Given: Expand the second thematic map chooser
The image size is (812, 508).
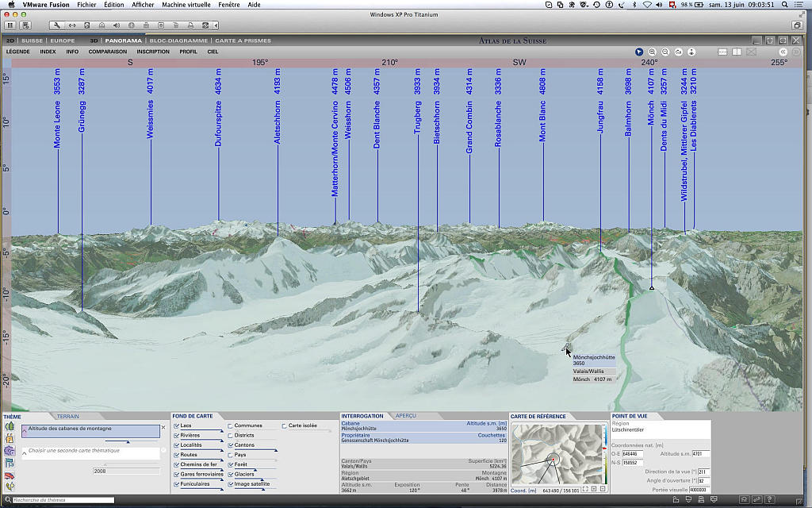Looking at the screenshot, I should pos(25,452).
